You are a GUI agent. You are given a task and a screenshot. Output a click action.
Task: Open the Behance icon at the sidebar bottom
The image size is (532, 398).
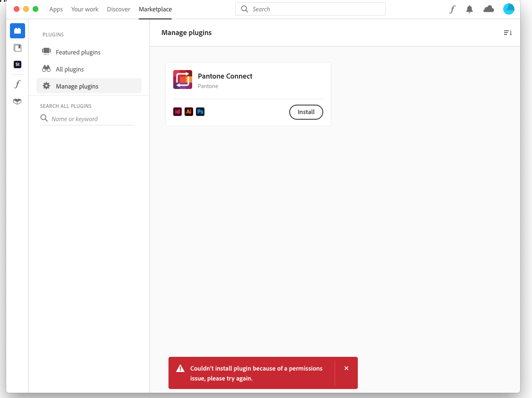click(x=18, y=101)
